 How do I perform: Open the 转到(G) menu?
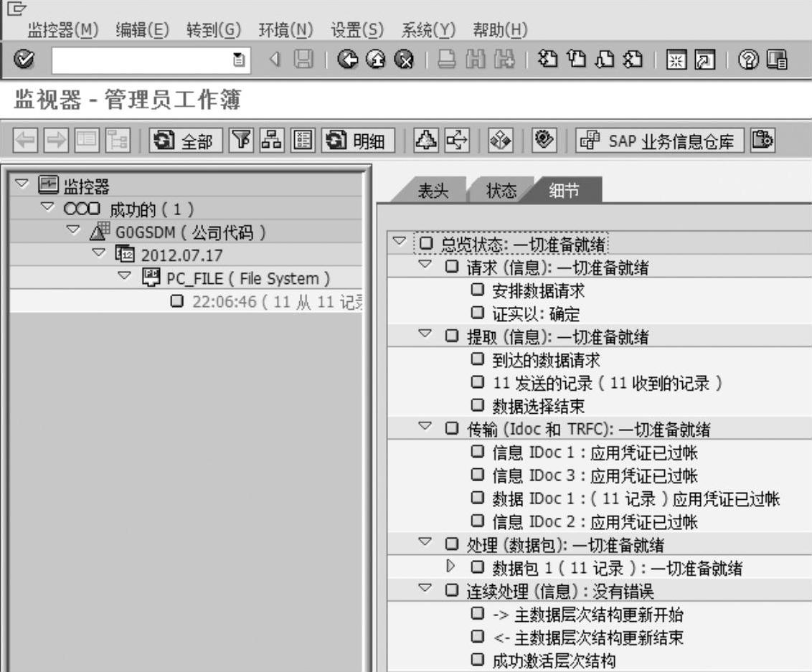coord(214,30)
